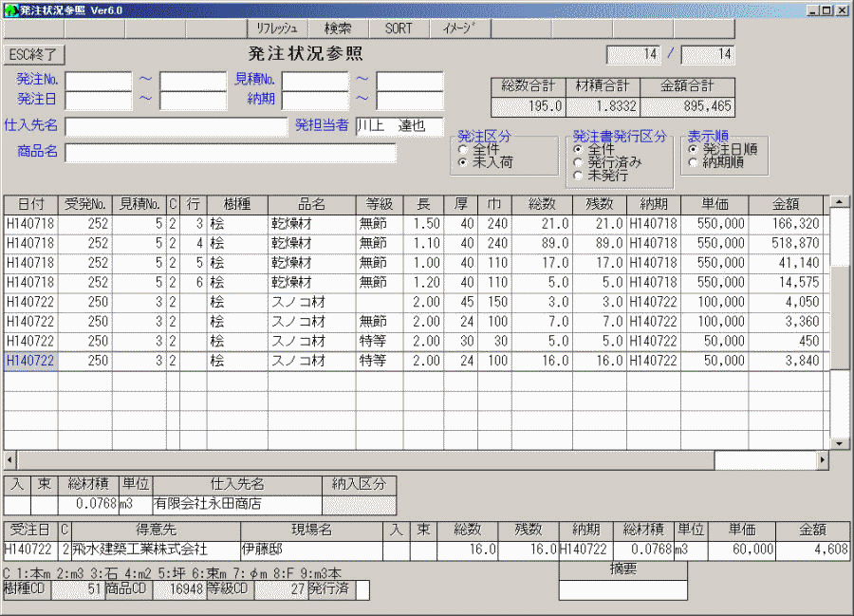Screen dimensions: 854x616
Task: Focus the 発注No. start field
Action: pyautogui.click(x=99, y=81)
